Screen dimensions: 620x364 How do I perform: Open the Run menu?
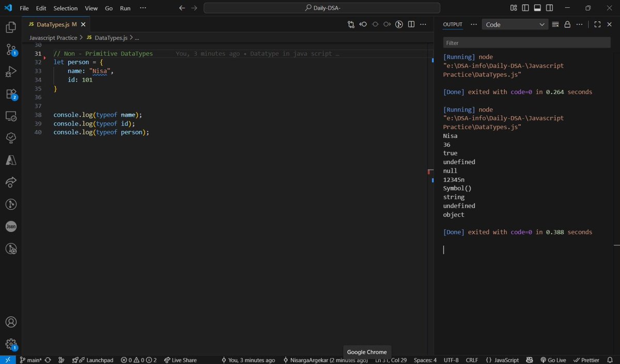tap(125, 8)
